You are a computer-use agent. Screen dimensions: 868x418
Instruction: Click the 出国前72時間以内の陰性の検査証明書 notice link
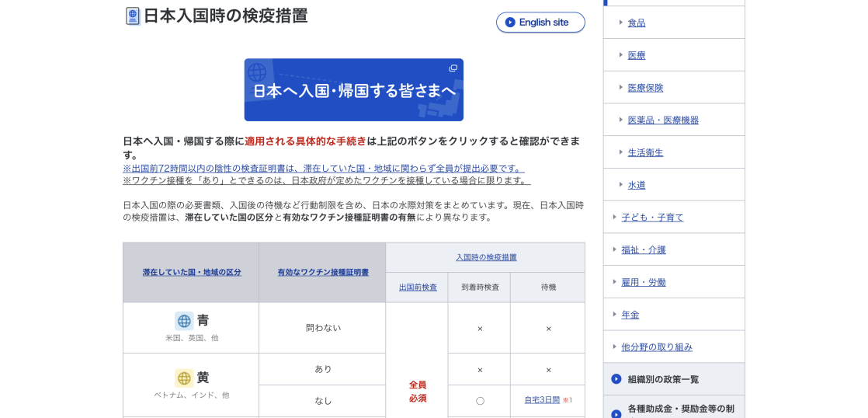click(x=323, y=169)
